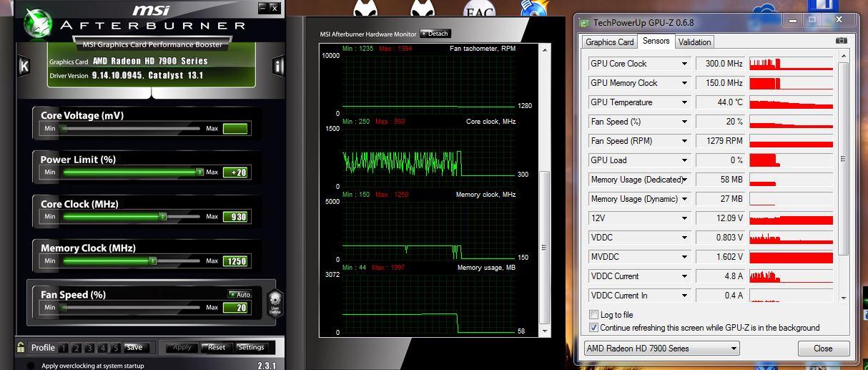Select profile slot 1

(64, 348)
